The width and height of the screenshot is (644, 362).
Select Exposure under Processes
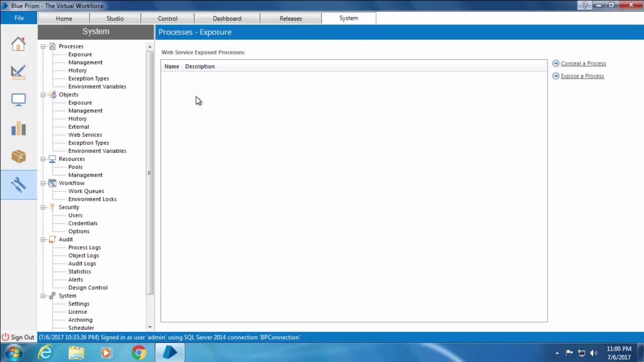point(80,54)
